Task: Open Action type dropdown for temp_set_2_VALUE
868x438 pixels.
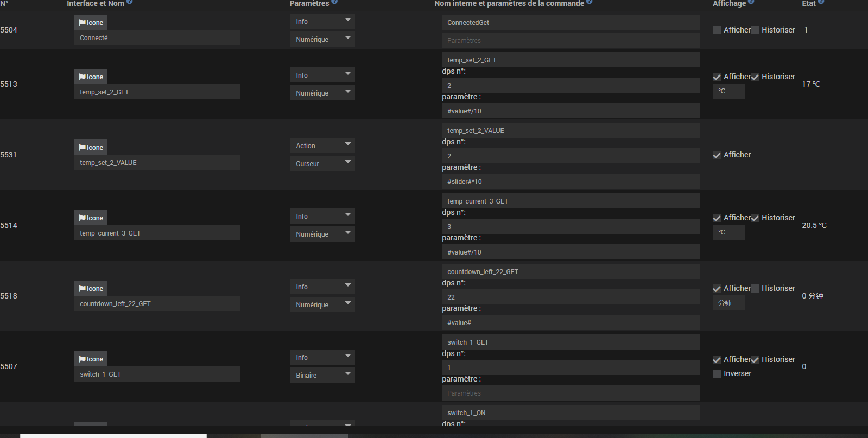Action: click(322, 145)
